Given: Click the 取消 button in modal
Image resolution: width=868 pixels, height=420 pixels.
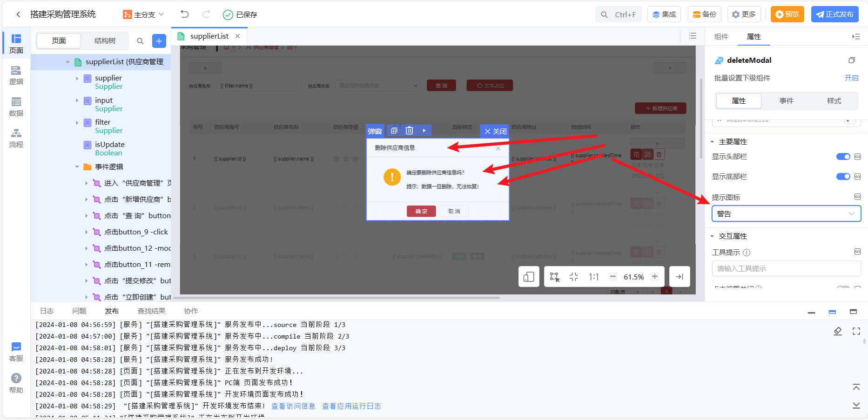Looking at the screenshot, I should click(454, 211).
